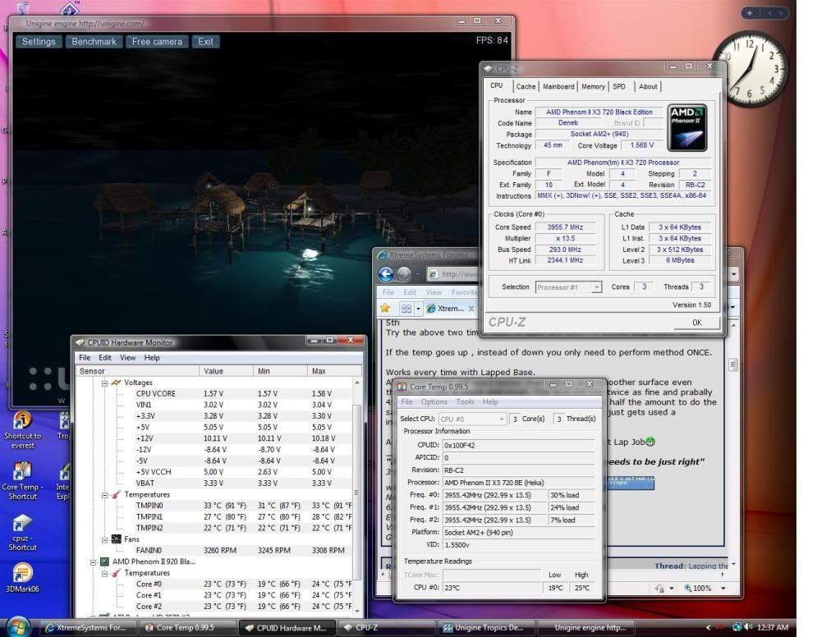840x637 pixels.
Task: Switch to XtremeSystems Forums taskbar button
Action: pyautogui.click(x=86, y=627)
